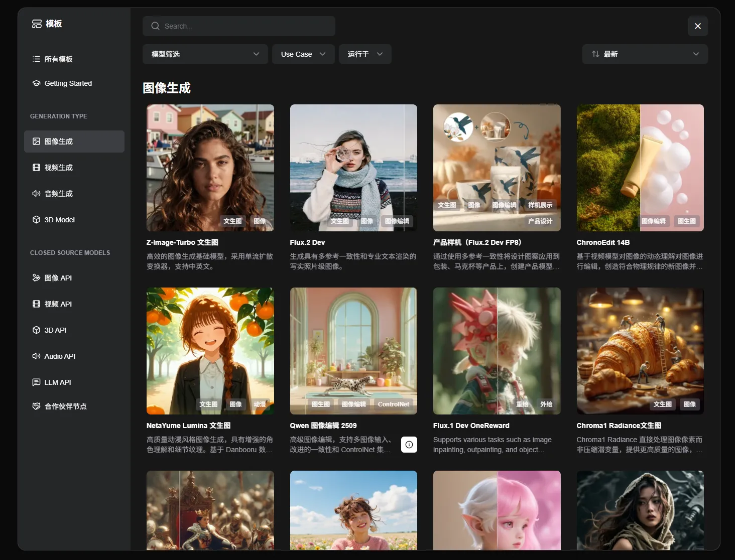Click ControlNet tag on Qwen card
Image resolution: width=735 pixels, height=560 pixels.
pyautogui.click(x=393, y=404)
